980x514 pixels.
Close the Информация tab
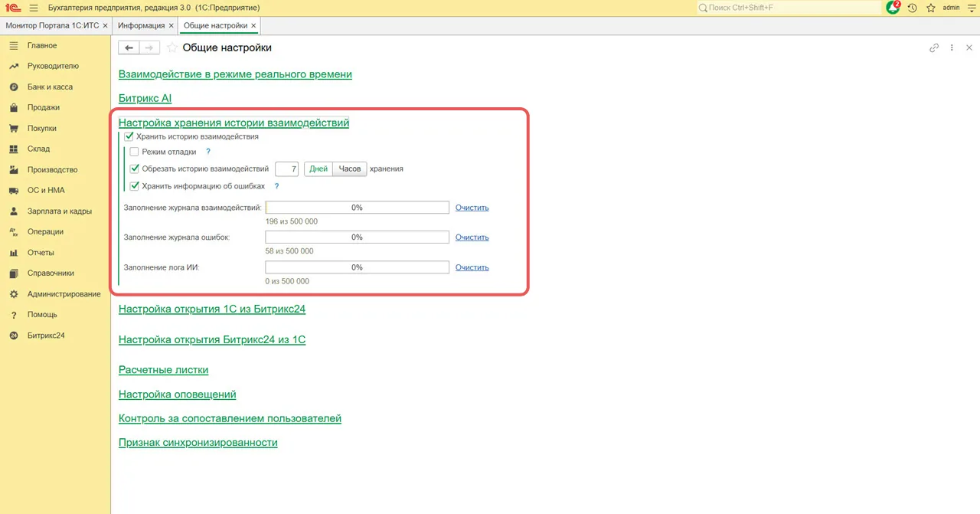pos(170,25)
